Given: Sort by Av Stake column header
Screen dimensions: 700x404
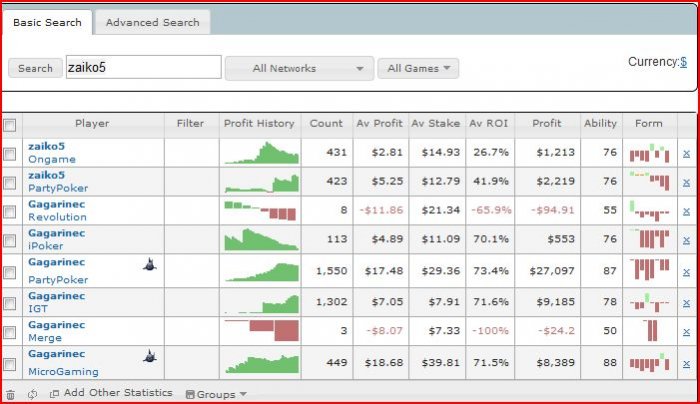Looking at the screenshot, I should coord(436,124).
